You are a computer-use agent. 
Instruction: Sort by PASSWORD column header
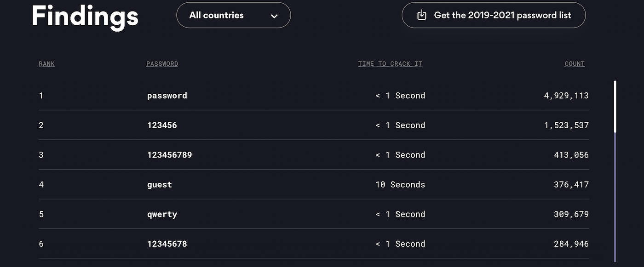(x=162, y=64)
